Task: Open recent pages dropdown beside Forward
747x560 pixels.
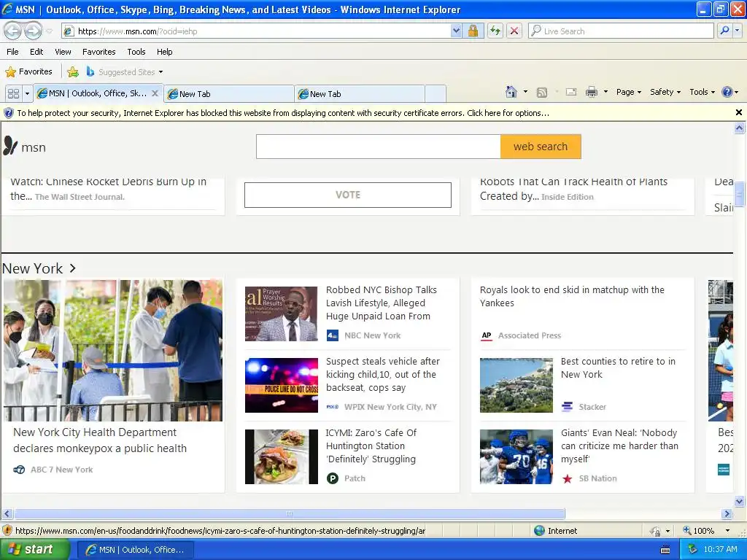Action: 49,31
